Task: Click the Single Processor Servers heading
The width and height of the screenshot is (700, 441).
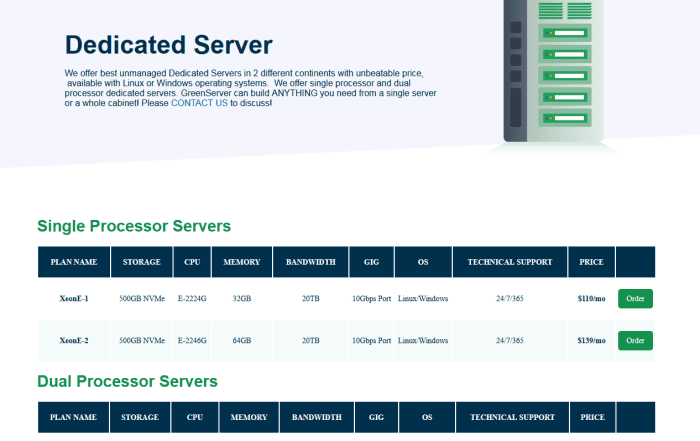Action: click(x=134, y=226)
